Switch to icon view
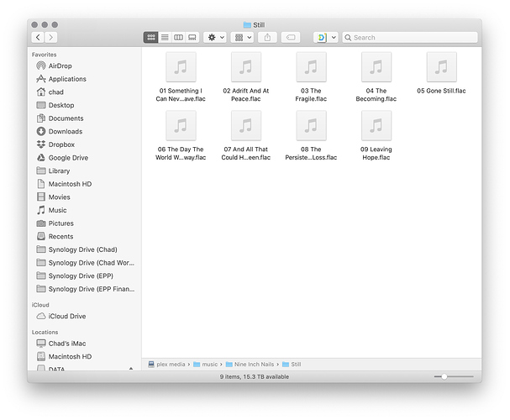 tap(151, 38)
